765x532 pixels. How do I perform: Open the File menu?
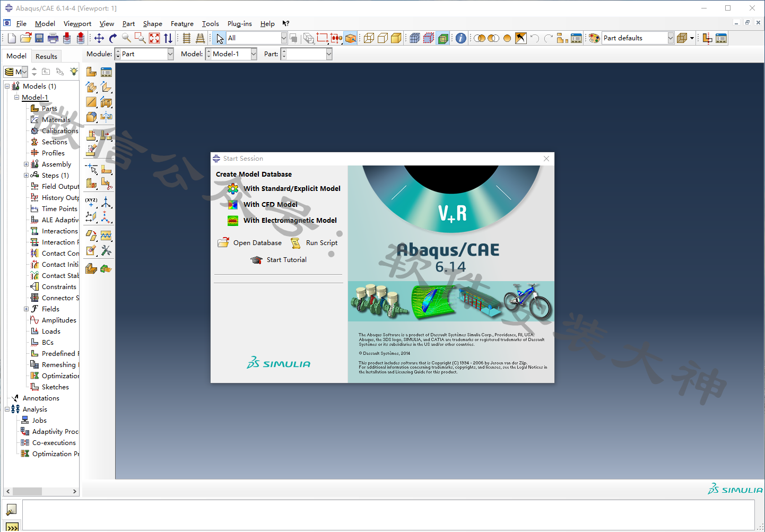pyautogui.click(x=21, y=24)
